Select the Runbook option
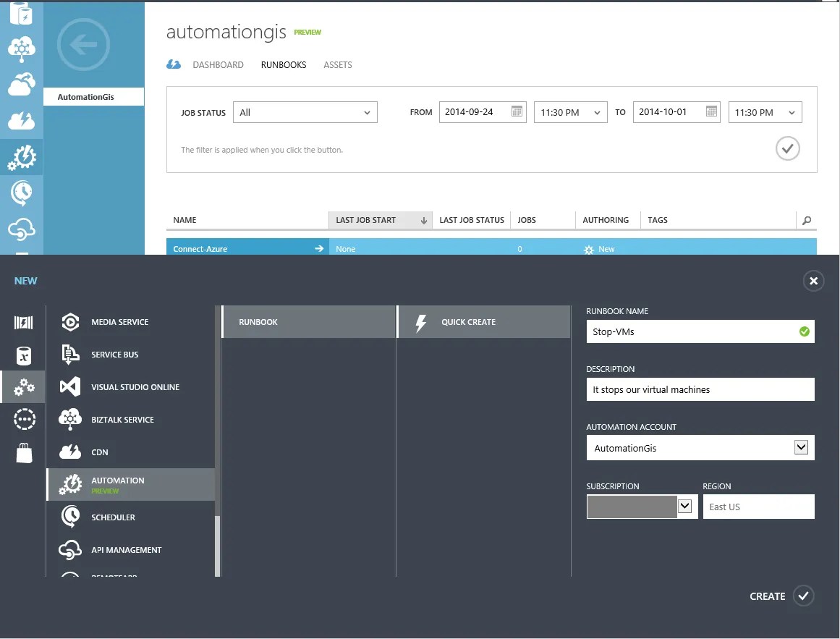Viewport: 840px width, 639px height. coord(308,322)
